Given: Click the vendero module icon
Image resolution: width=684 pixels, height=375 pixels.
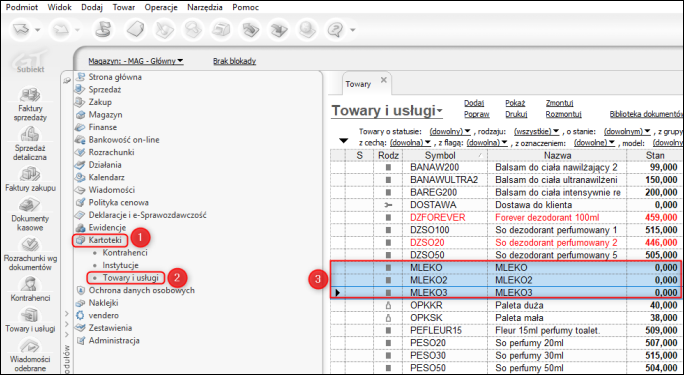Looking at the screenshot, I should [x=80, y=315].
